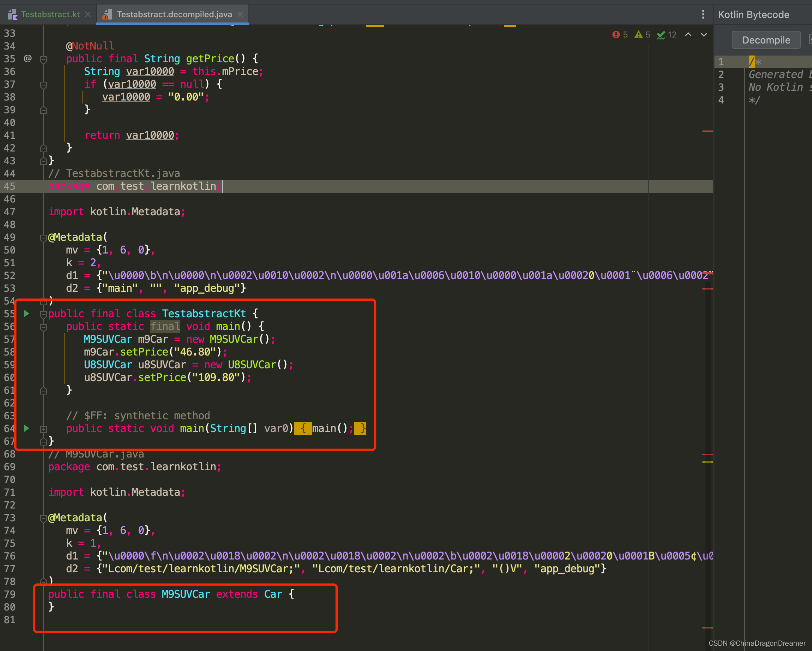This screenshot has height=651, width=812.
Task: Click the '// $FF: synthetic method' comment
Action: coord(138,415)
